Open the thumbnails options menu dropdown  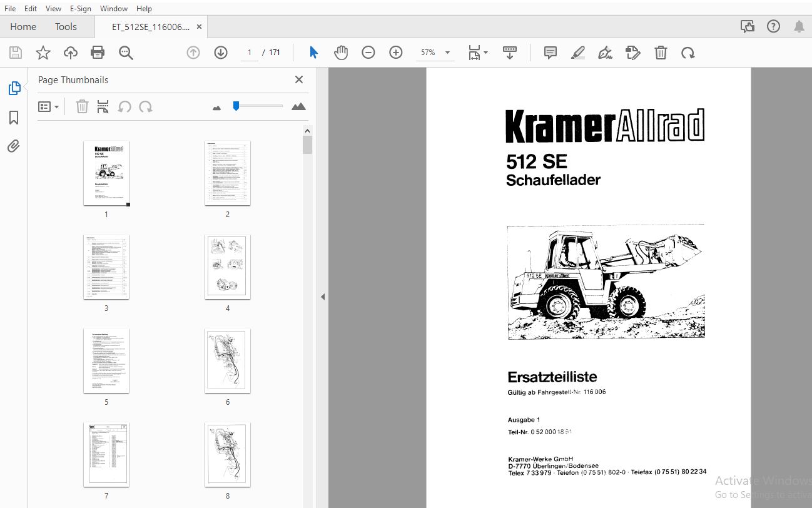pyautogui.click(x=48, y=106)
